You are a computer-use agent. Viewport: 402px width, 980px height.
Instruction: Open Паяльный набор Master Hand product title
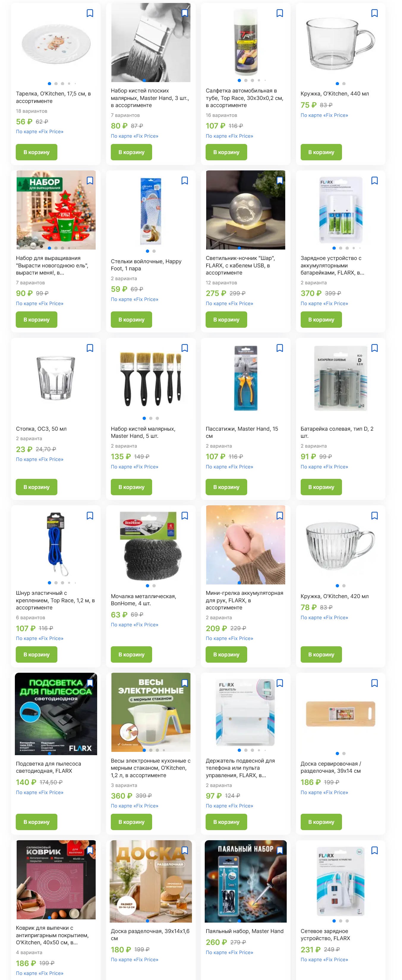[x=244, y=931]
